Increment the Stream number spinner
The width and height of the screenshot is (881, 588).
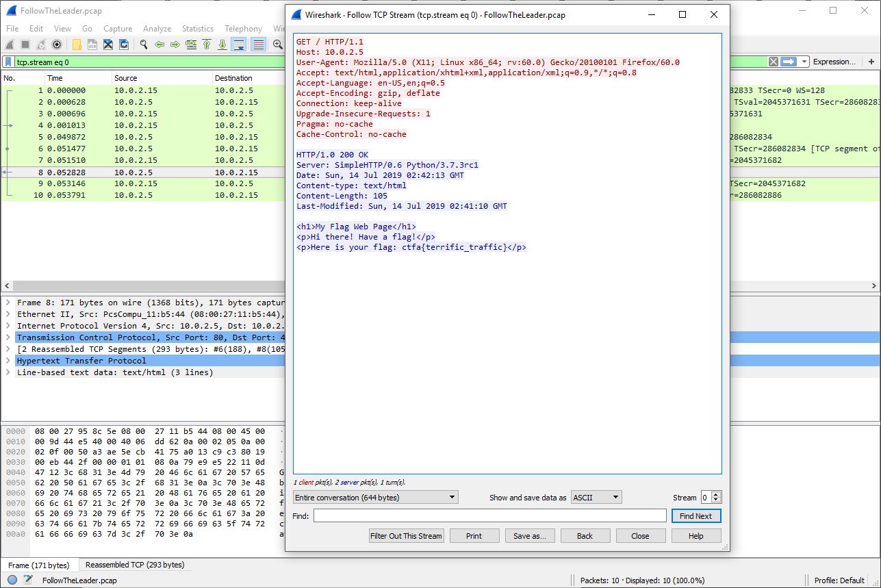[x=717, y=495]
